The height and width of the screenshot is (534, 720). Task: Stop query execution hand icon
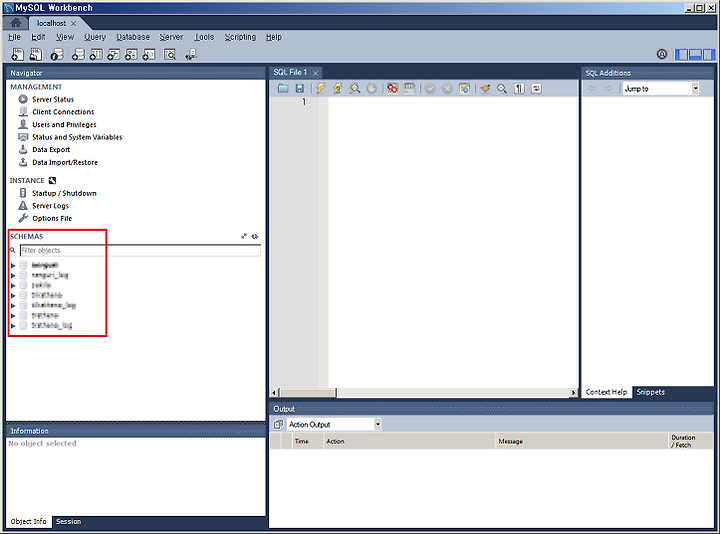371,89
